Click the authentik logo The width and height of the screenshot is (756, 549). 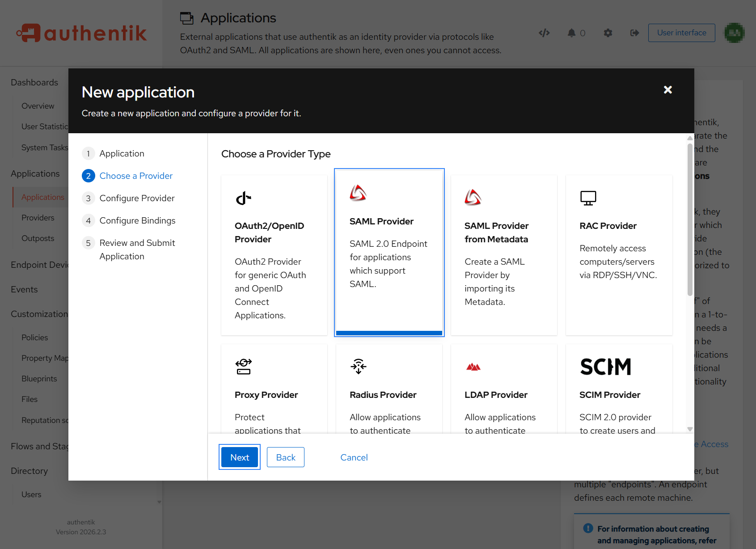click(x=81, y=33)
